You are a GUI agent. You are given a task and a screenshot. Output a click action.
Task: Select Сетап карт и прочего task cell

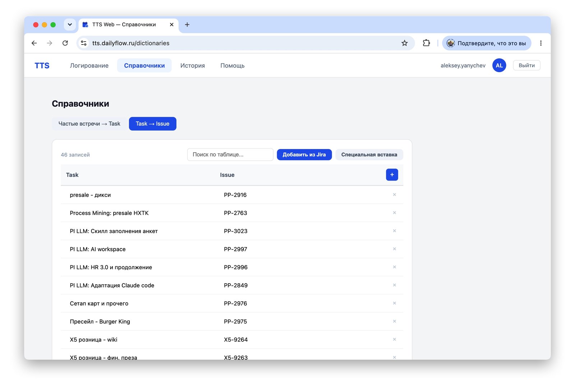coord(99,303)
